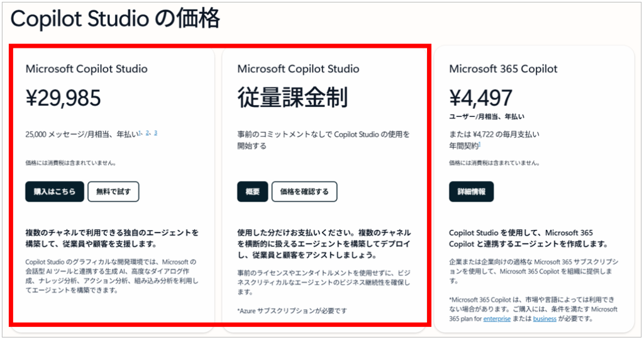Follow the business plan link
Screen dimensions: 644x340
coord(545,319)
